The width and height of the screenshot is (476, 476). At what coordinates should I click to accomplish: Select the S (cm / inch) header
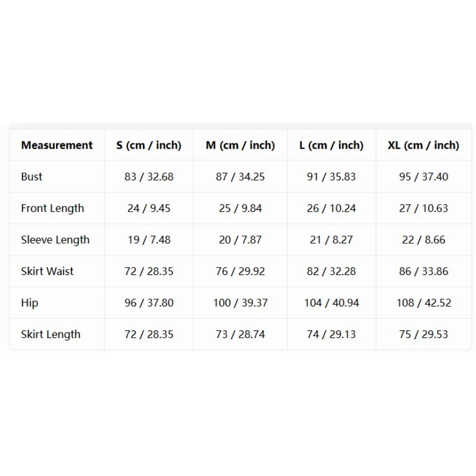pos(149,145)
